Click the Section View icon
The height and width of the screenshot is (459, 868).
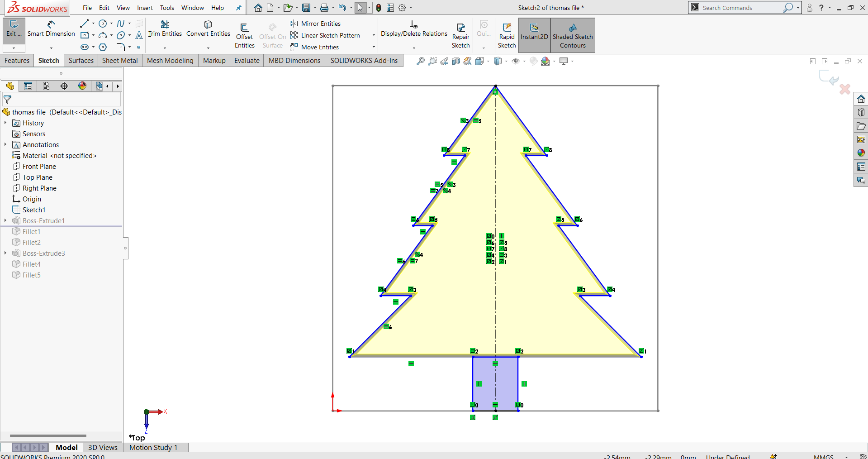[456, 61]
